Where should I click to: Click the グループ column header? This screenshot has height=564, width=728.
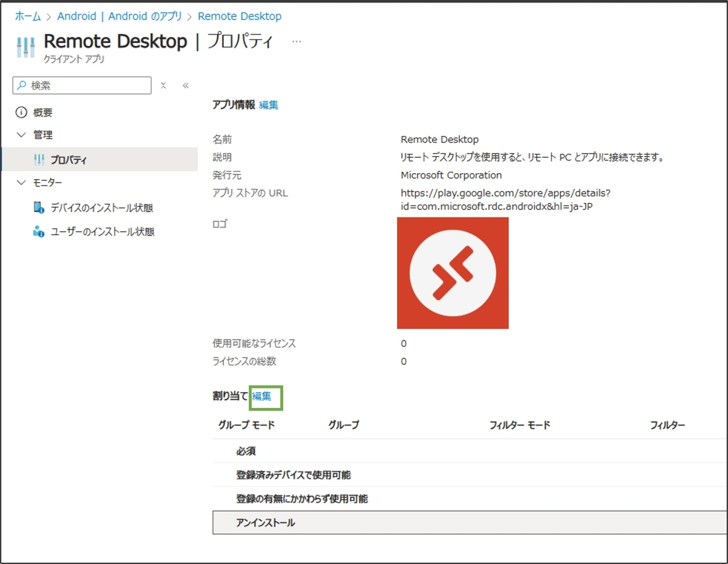344,425
